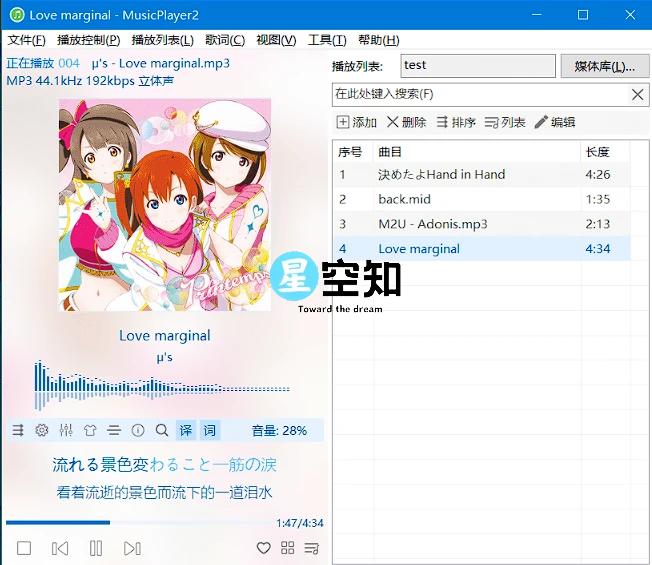The height and width of the screenshot is (565, 652).
Task: Focus the playlist search box
Action: [480, 94]
